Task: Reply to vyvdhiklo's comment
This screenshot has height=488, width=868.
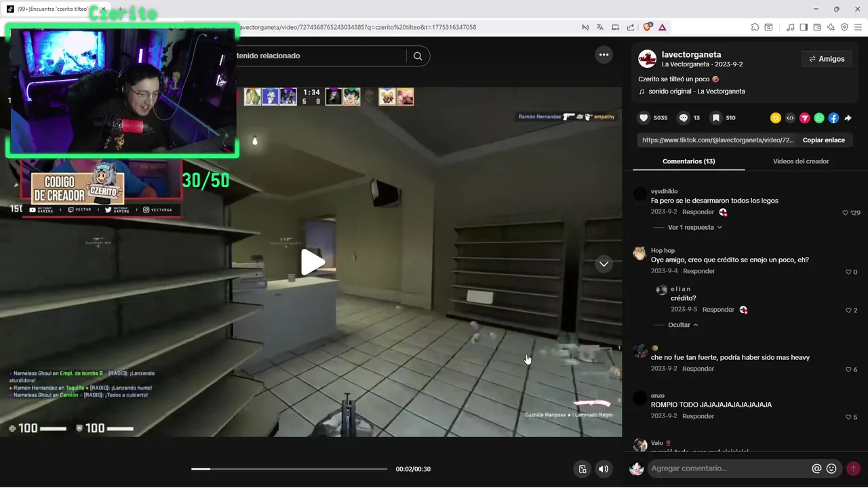Action: point(698,212)
